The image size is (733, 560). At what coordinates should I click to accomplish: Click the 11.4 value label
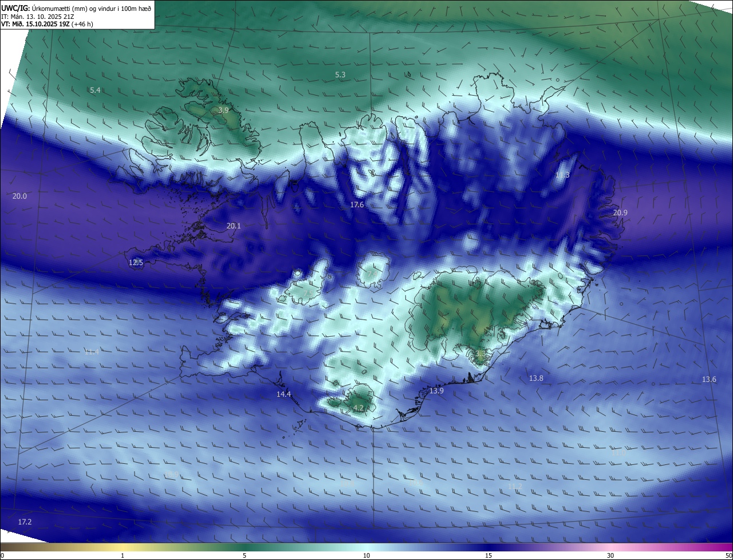click(x=92, y=352)
